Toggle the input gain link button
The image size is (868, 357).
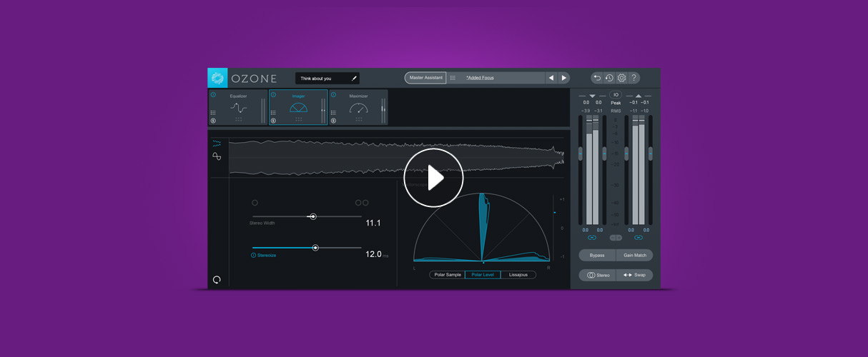click(592, 238)
